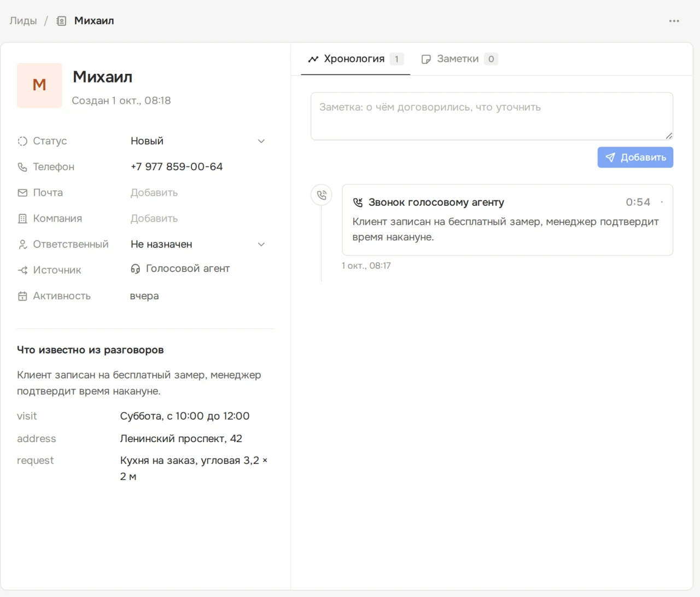Click the share icon beside Источник
This screenshot has width=700, height=597.
click(x=22, y=270)
